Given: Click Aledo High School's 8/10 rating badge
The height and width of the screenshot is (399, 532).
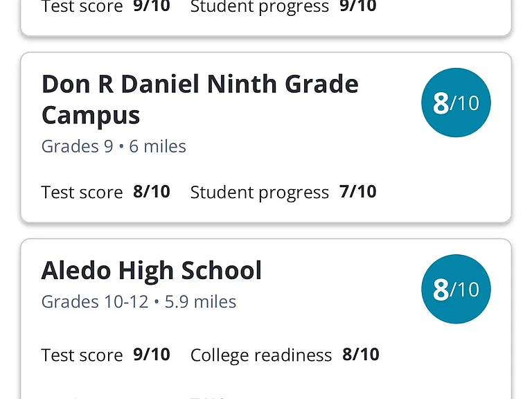Looking at the screenshot, I should pos(456,289).
